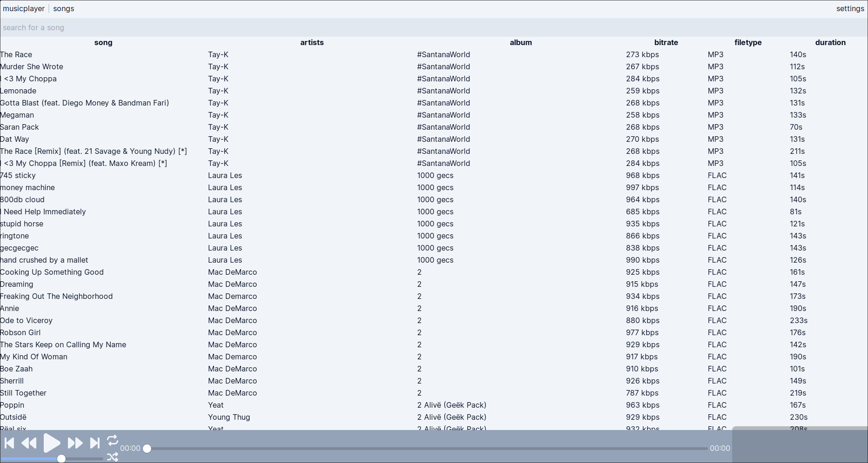This screenshot has width=868, height=463.
Task: Click '70s' duration of Saran Pack
Action: (x=796, y=127)
